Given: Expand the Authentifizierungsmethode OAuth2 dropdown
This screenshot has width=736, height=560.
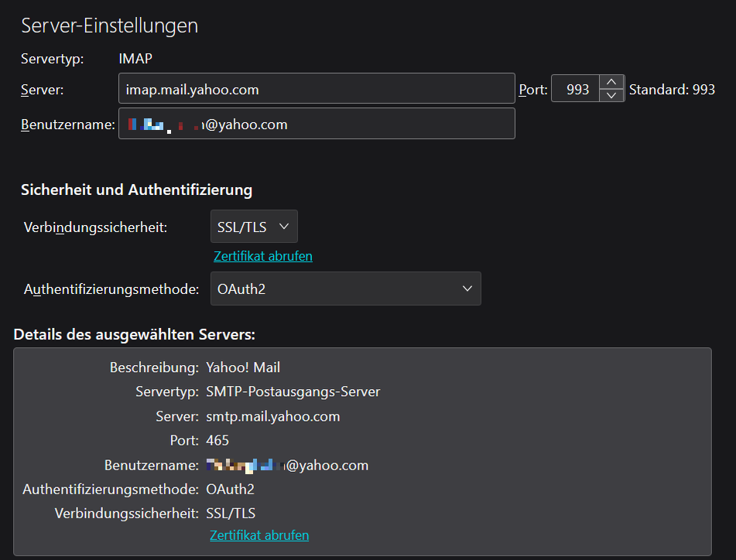Looking at the screenshot, I should (345, 289).
